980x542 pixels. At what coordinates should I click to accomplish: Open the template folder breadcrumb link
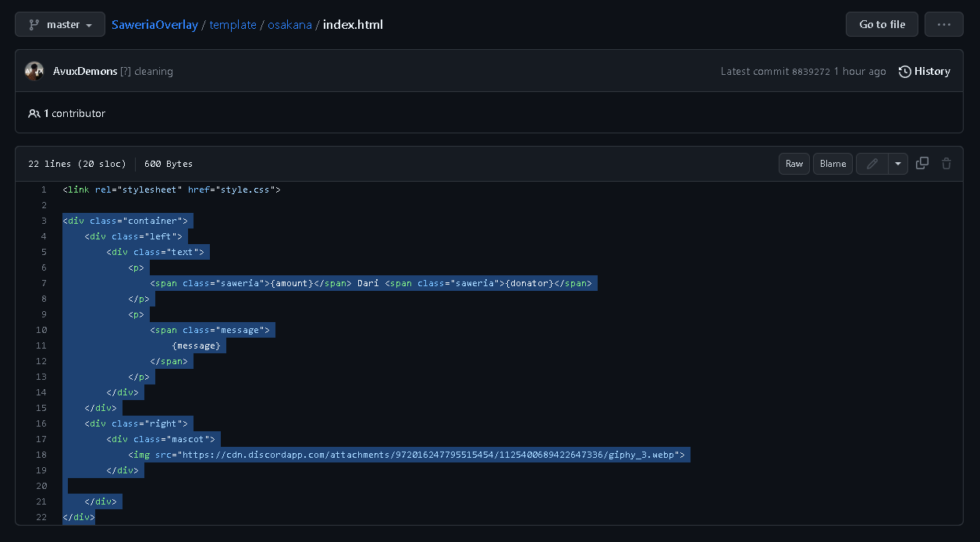coord(233,24)
